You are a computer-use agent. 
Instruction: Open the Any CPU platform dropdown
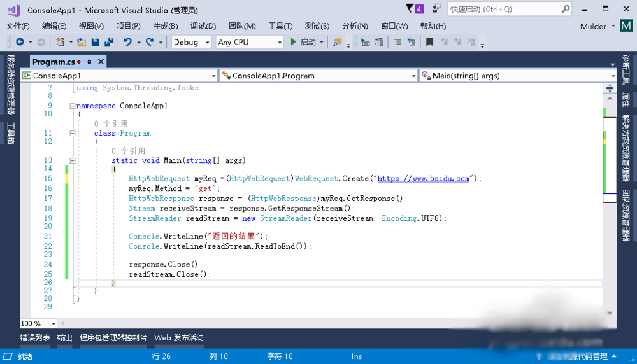pos(249,42)
